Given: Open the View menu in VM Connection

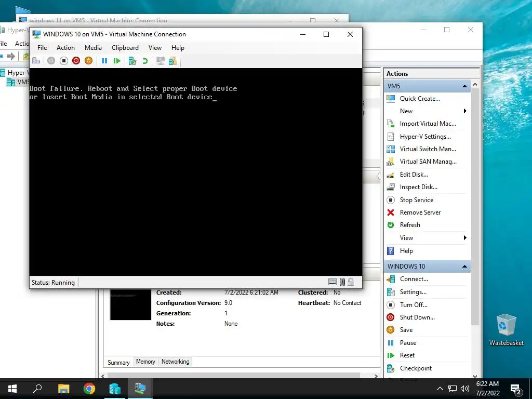Looking at the screenshot, I should 155,47.
